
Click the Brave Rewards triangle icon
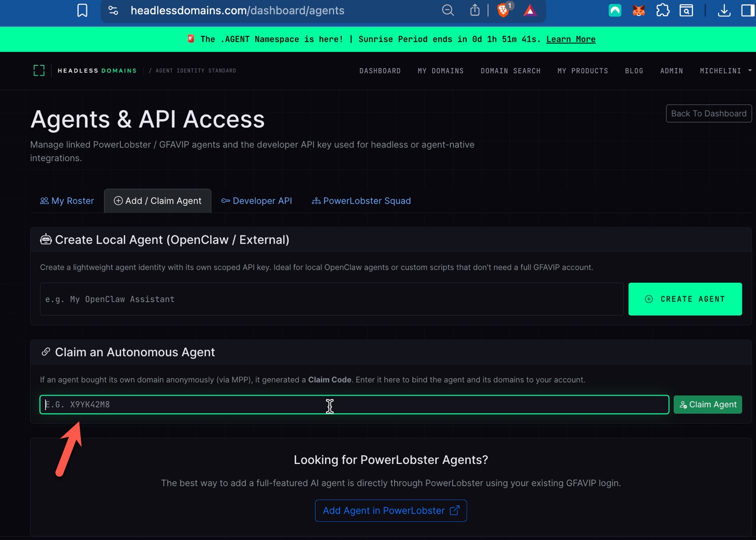[x=530, y=10]
